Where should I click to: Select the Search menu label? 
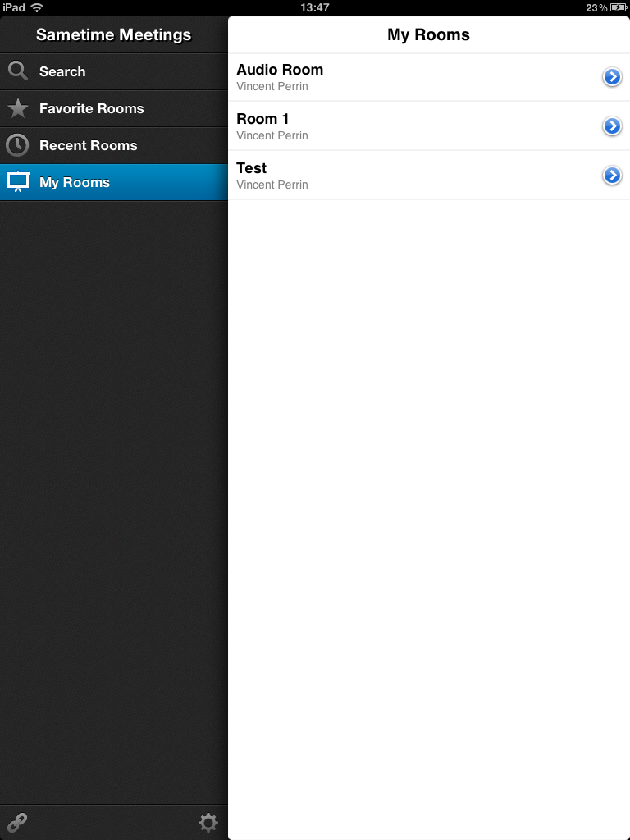[x=62, y=71]
